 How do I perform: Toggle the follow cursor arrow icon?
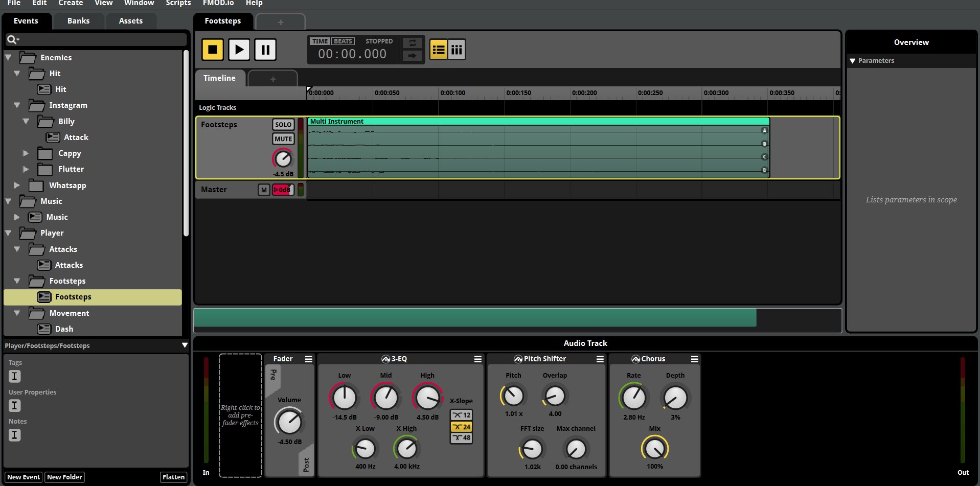coord(412,56)
